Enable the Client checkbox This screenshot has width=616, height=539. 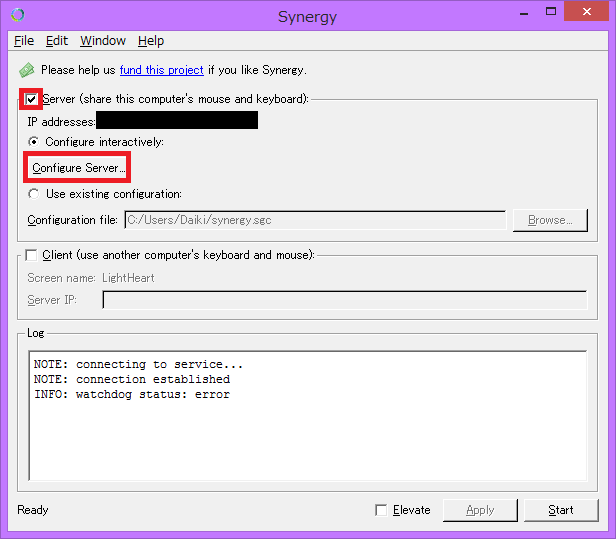(x=31, y=255)
